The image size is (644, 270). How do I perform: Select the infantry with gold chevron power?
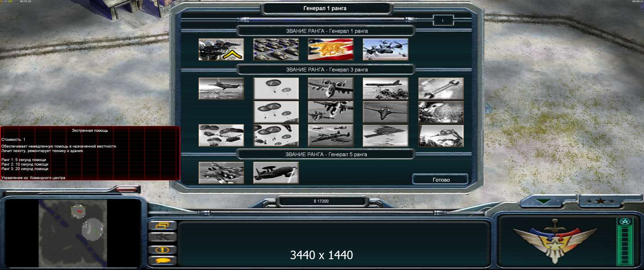(x=221, y=49)
